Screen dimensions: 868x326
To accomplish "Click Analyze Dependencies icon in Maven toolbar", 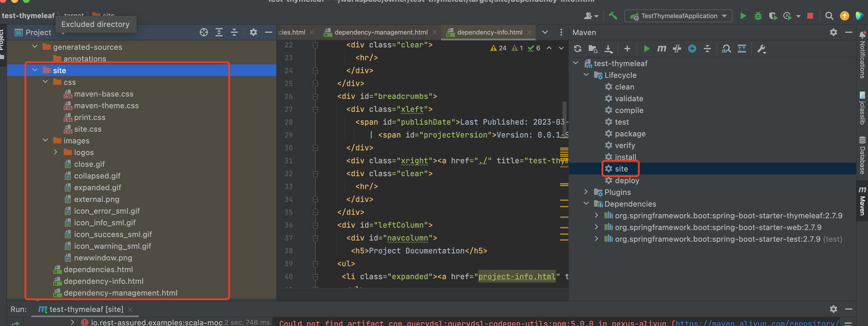I will [x=726, y=49].
